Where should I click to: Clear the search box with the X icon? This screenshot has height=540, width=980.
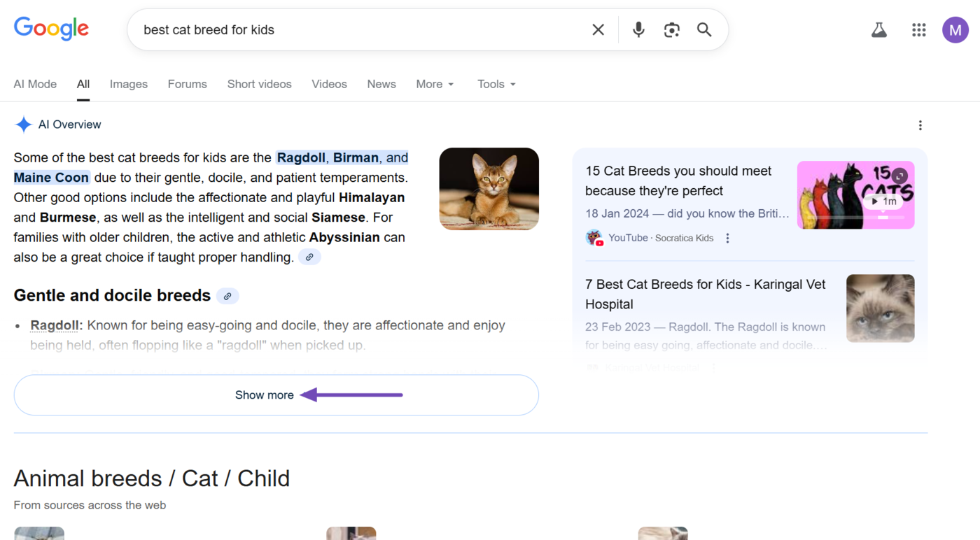point(598,29)
